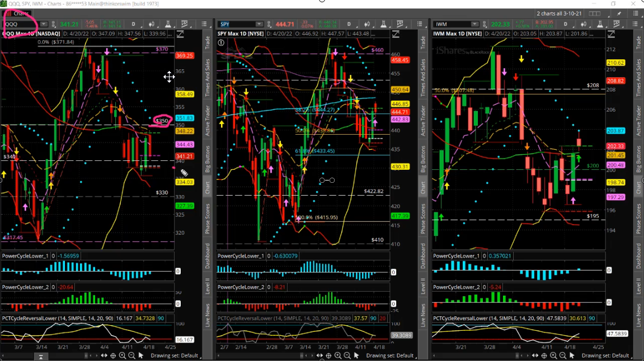This screenshot has width=644, height=361.
Task: Click zoom-out magnifier under IWM chart
Action: point(563,355)
